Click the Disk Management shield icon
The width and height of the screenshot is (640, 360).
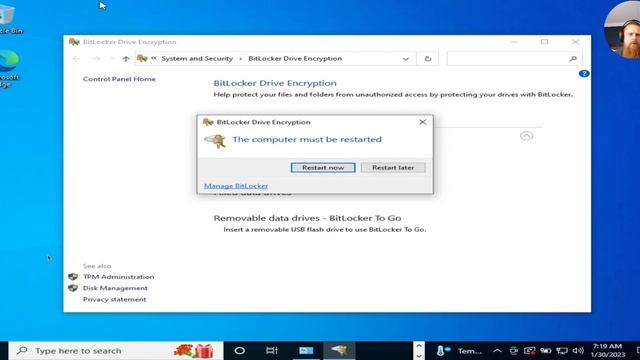pos(73,288)
